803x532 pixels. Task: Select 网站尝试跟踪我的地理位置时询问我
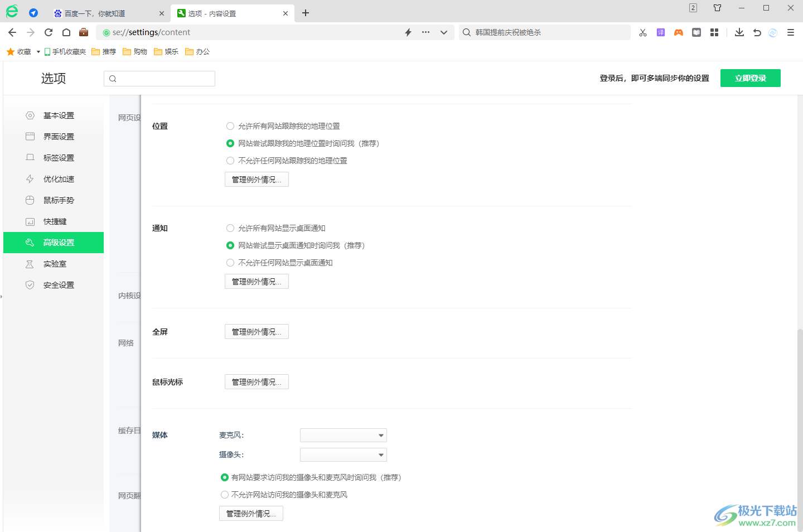click(x=230, y=143)
